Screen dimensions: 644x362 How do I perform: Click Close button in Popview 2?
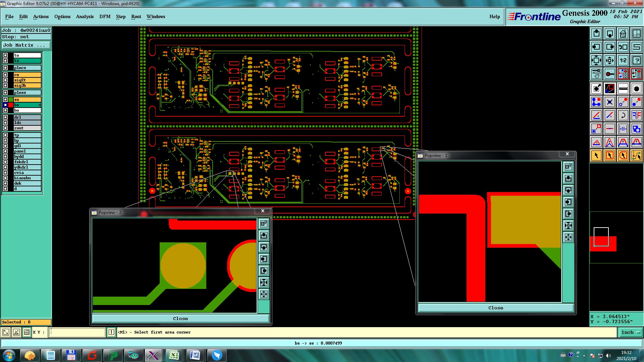coord(180,318)
